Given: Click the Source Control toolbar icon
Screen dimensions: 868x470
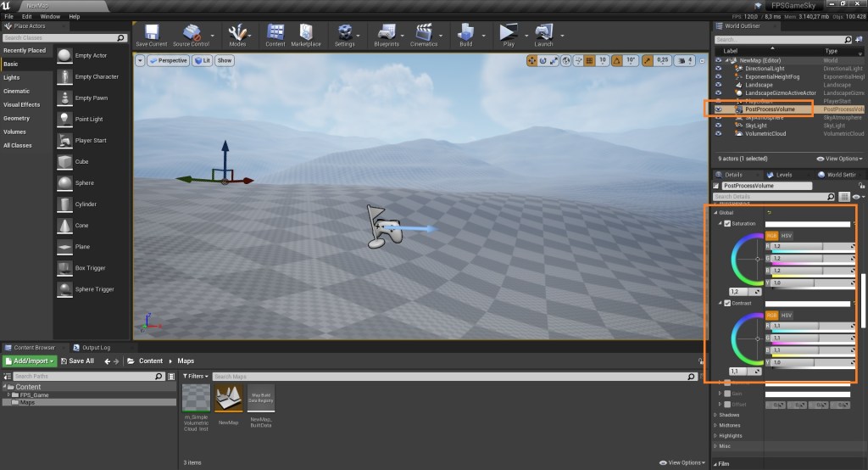Looking at the screenshot, I should tap(191, 34).
